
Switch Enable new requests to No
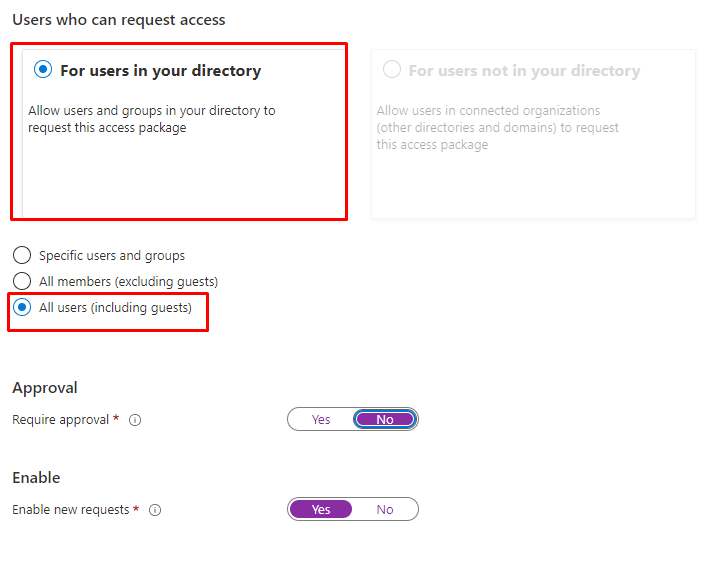[385, 510]
